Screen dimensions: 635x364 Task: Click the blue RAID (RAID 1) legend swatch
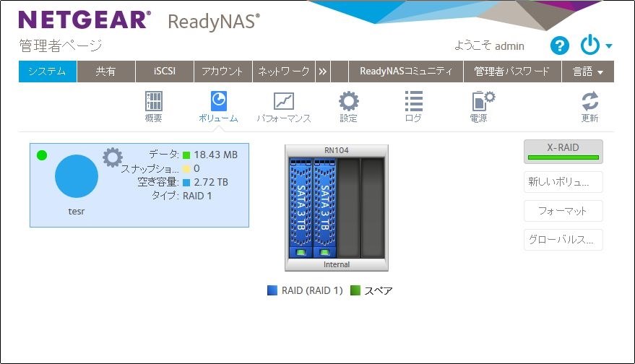[272, 290]
